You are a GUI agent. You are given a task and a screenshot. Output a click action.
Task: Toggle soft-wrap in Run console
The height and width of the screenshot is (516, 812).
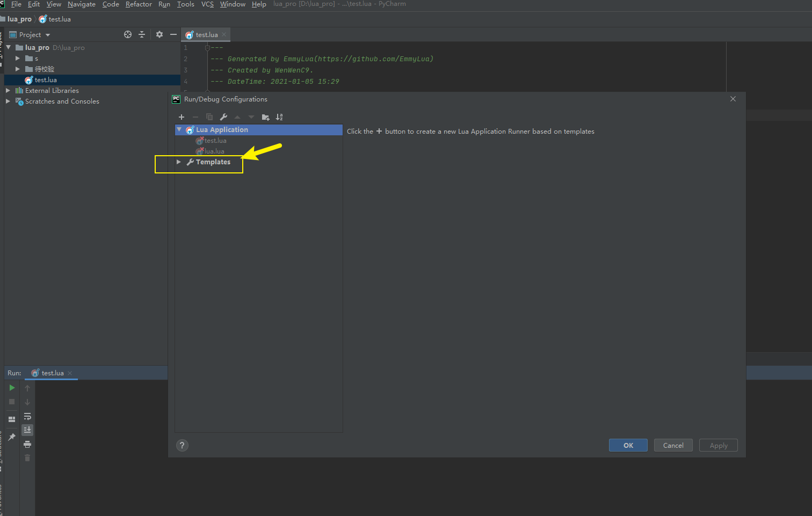coord(27,416)
